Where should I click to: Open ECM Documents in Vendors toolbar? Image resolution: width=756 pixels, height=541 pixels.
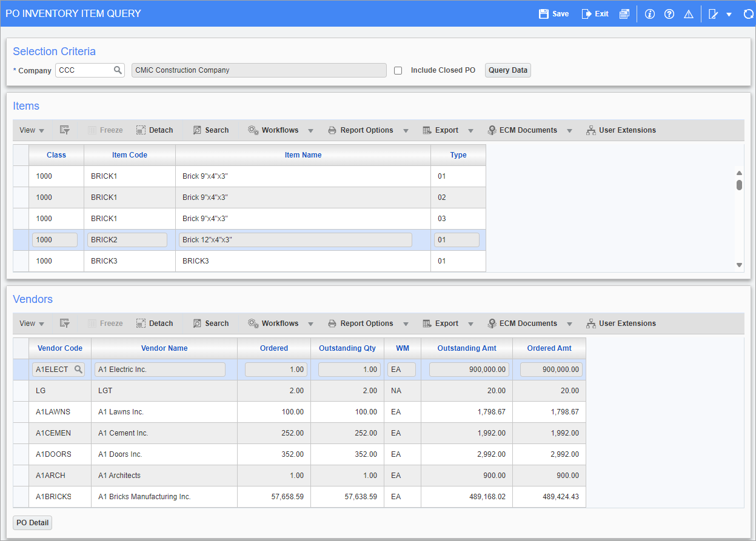click(x=523, y=324)
